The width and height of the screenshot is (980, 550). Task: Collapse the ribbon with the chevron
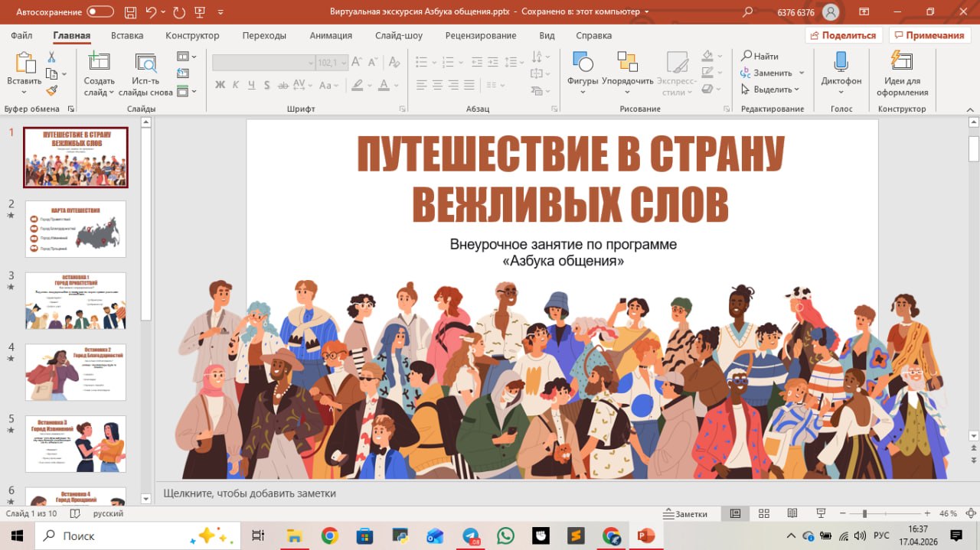pos(969,109)
